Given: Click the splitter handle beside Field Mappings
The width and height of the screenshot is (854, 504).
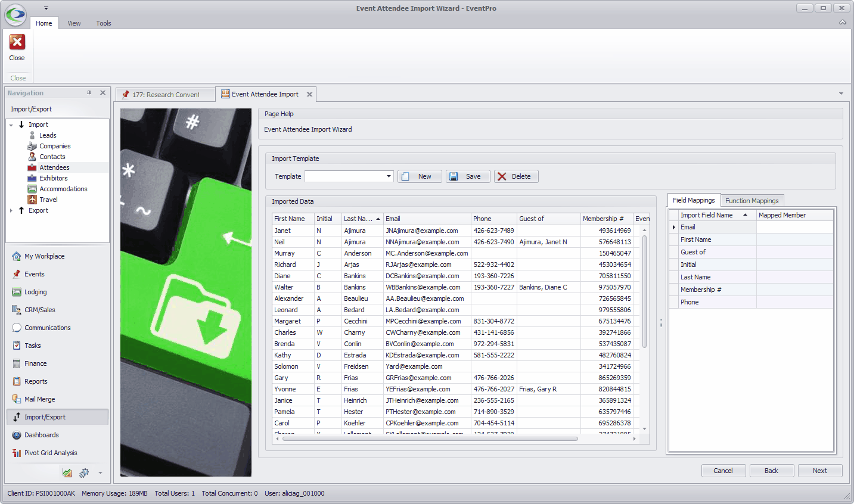Looking at the screenshot, I should [661, 323].
